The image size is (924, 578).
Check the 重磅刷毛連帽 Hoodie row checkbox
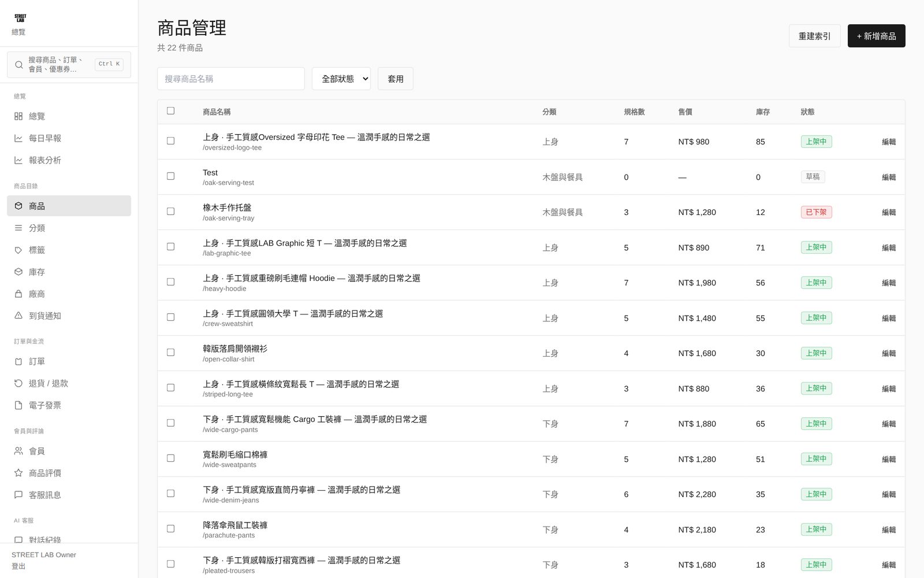[170, 281]
